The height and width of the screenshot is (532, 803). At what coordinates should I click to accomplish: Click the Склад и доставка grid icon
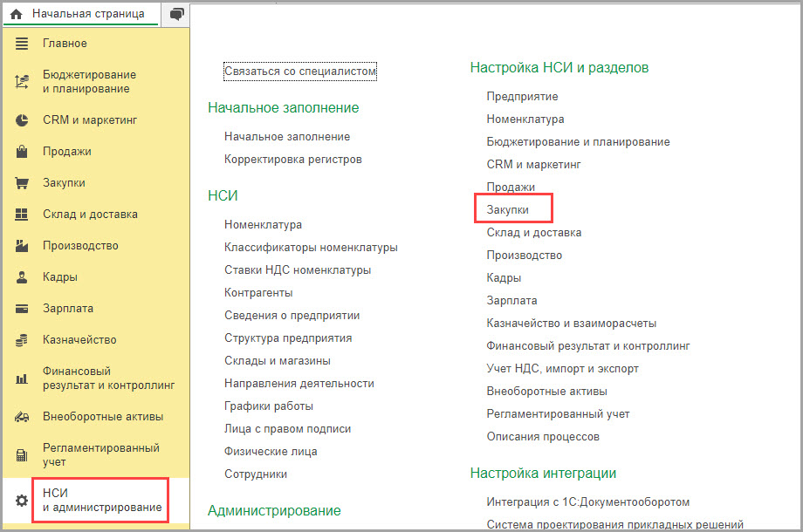pyautogui.click(x=22, y=215)
